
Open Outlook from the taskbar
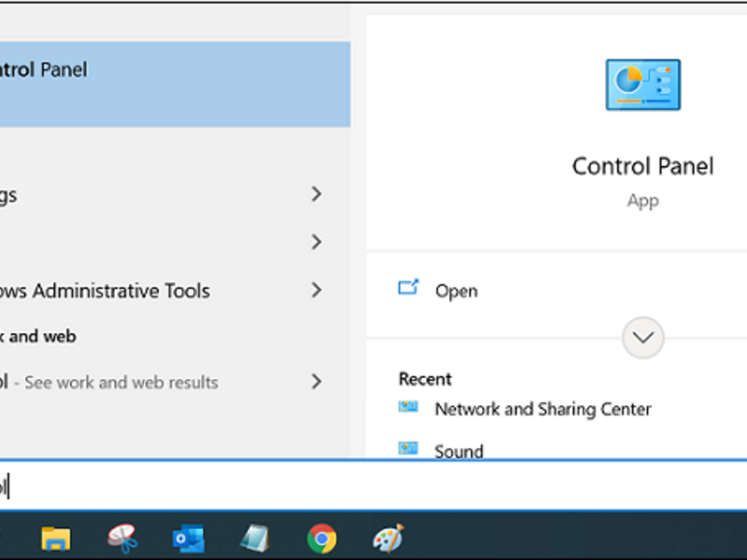pos(189,539)
